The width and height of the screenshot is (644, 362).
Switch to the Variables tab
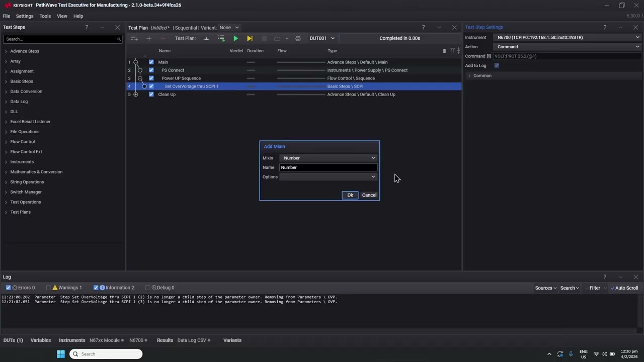41,340
